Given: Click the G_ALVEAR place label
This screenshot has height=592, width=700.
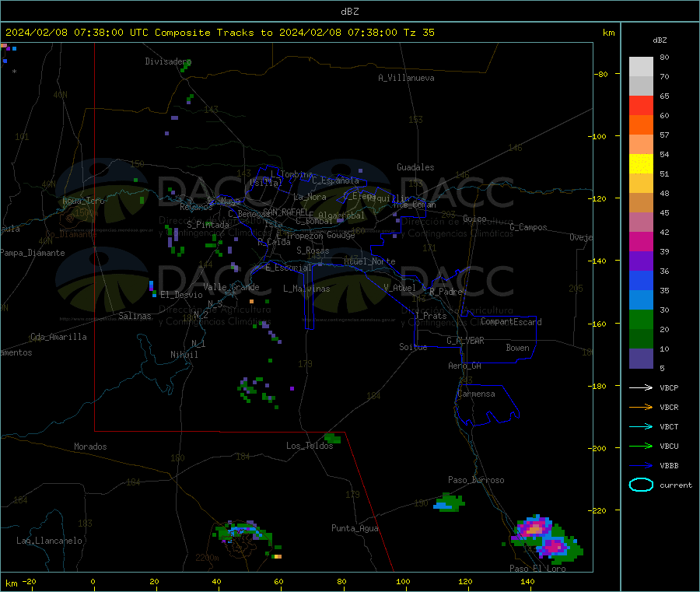Looking at the screenshot, I should [x=465, y=341].
